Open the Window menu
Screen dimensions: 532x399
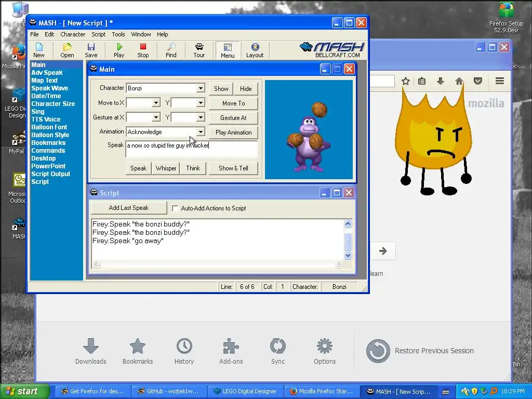141,34
